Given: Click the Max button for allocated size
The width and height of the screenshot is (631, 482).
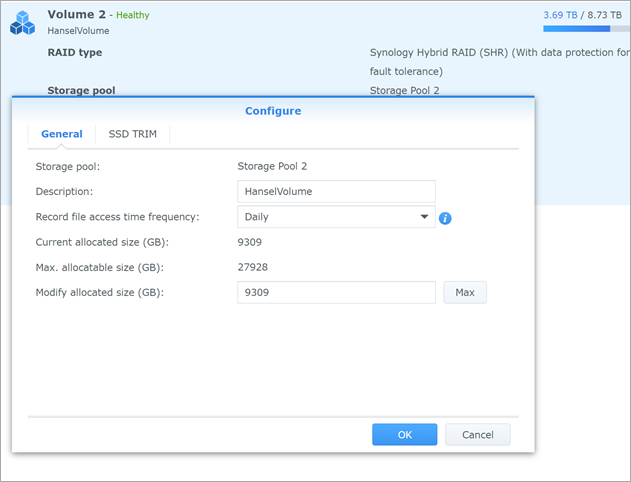Looking at the screenshot, I should pyautogui.click(x=465, y=292).
